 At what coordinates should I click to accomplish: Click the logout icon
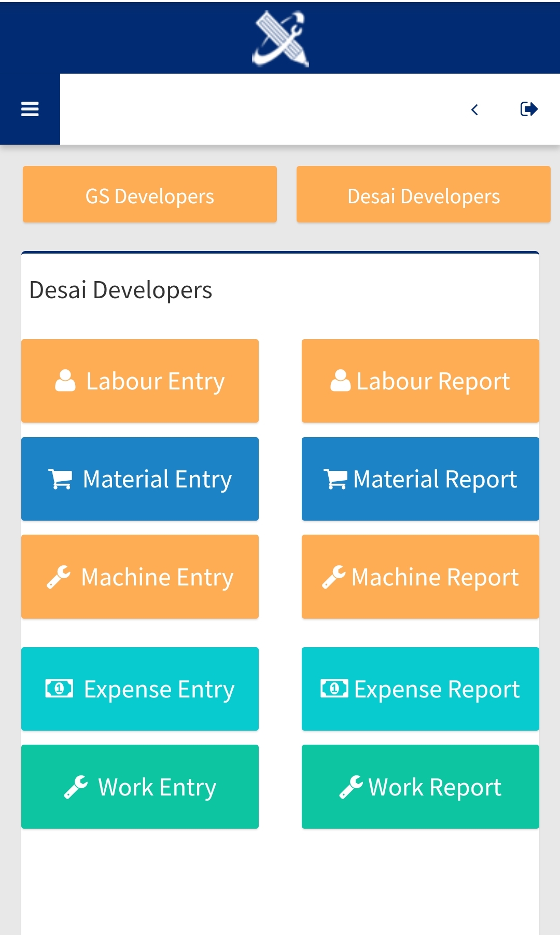(528, 109)
